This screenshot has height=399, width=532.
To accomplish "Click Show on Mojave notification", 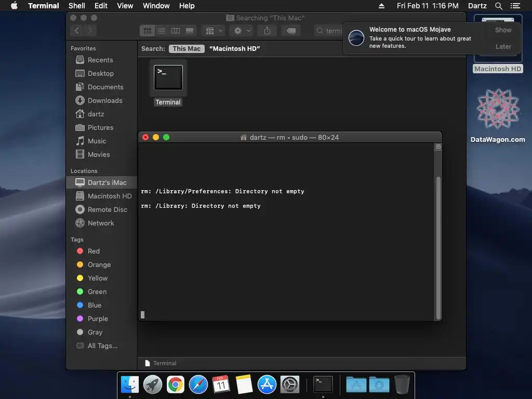I will tap(503, 30).
